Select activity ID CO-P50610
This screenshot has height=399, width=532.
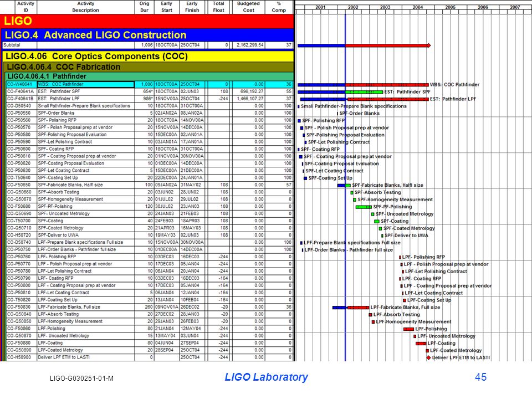pos(19,156)
